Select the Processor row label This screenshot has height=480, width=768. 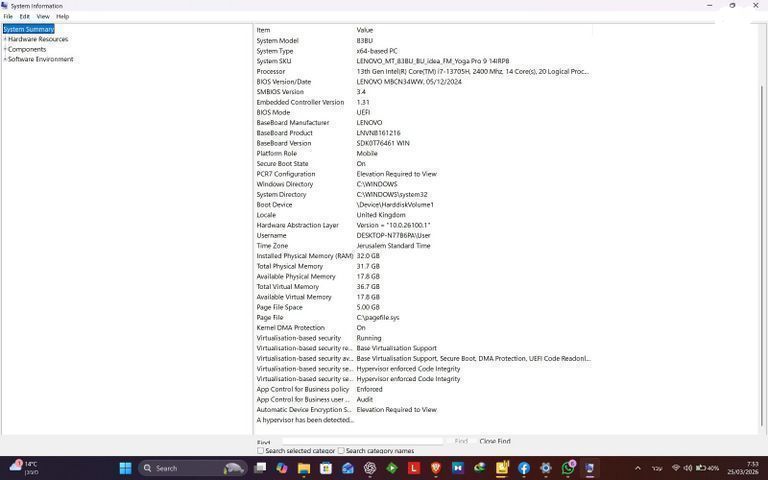coord(271,72)
